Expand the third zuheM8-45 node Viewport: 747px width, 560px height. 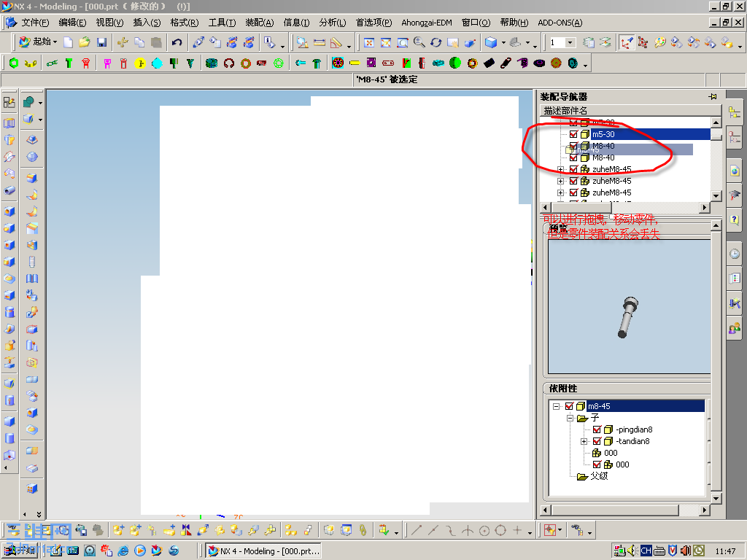561,192
